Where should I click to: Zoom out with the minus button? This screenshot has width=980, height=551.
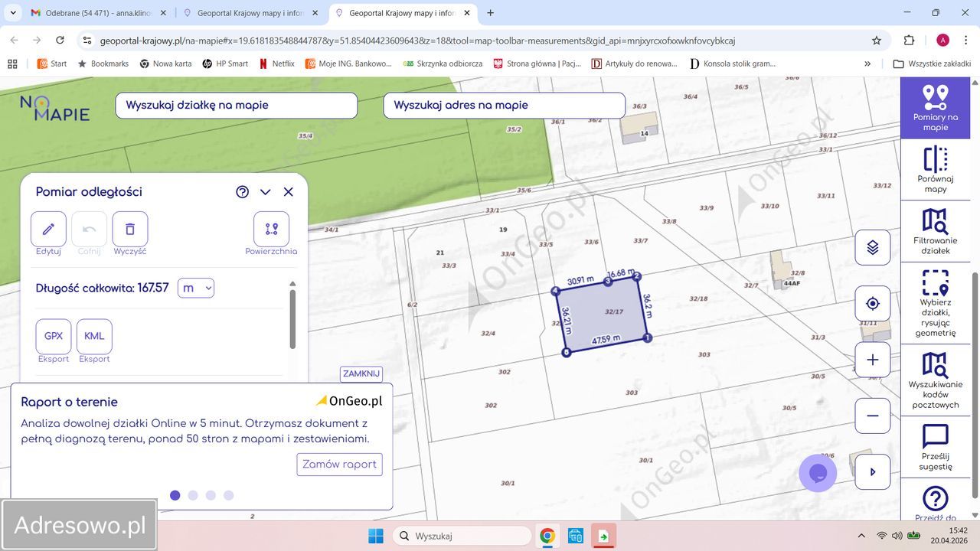(x=872, y=416)
